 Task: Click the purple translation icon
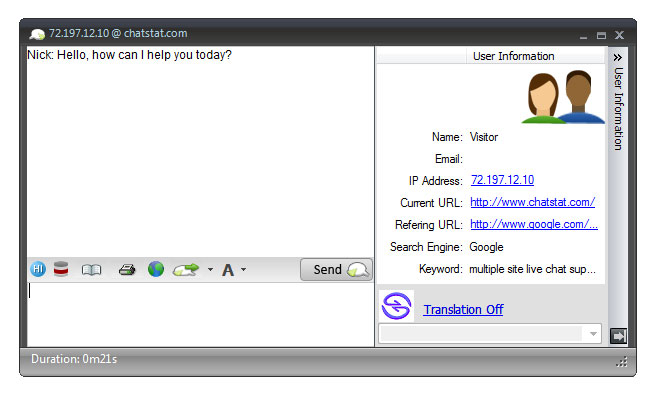click(x=397, y=306)
